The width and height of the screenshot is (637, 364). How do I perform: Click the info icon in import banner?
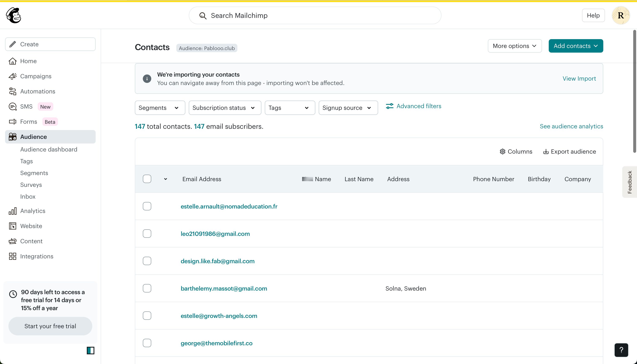147,79
